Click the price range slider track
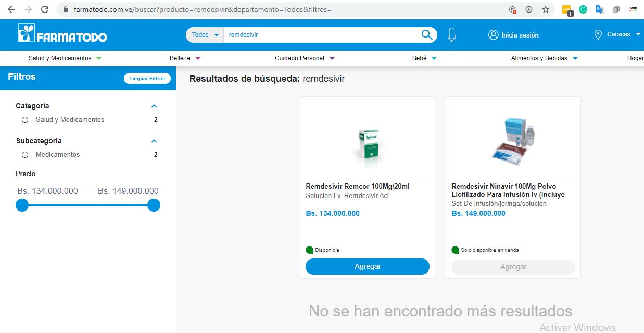 pos(87,205)
